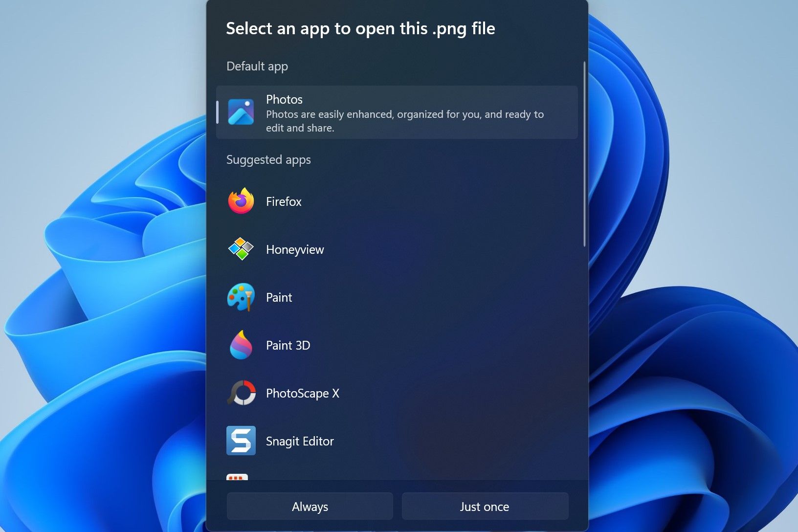Click the Honeyview diamond icon

click(241, 249)
